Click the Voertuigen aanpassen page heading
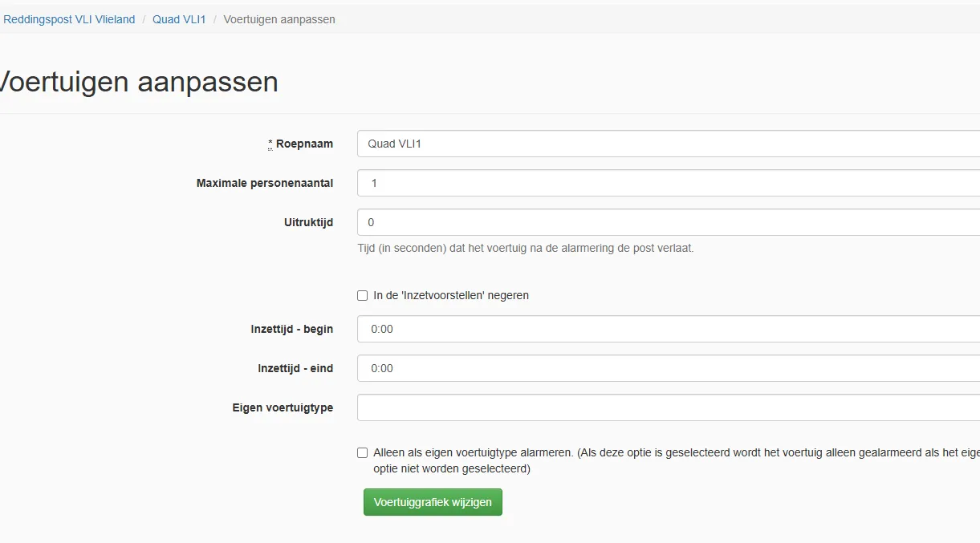This screenshot has height=543, width=980. tap(138, 82)
